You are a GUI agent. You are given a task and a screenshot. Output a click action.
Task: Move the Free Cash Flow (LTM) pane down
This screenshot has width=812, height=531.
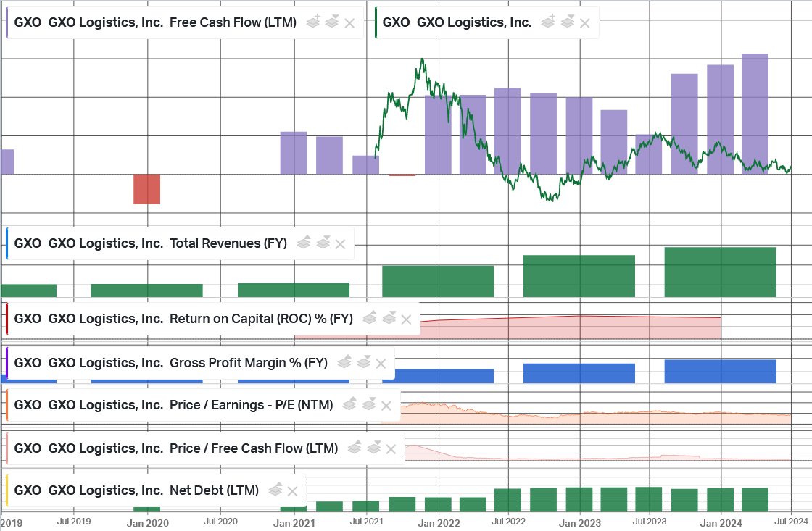[332, 22]
